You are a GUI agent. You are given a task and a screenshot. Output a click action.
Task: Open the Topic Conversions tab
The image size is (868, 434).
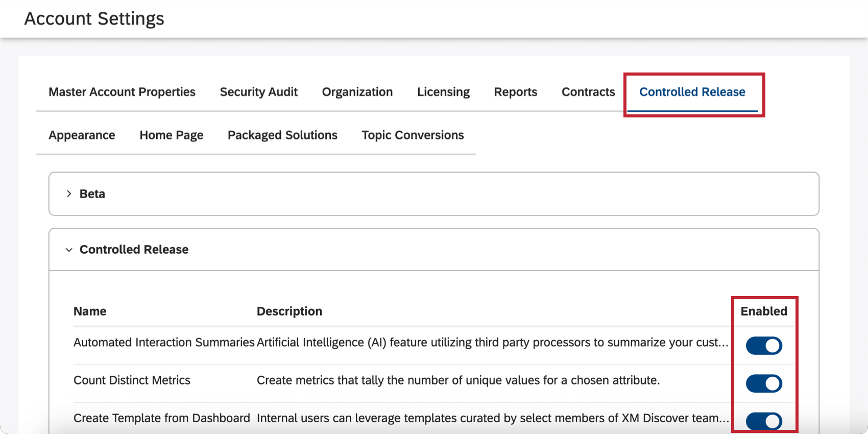click(x=413, y=135)
